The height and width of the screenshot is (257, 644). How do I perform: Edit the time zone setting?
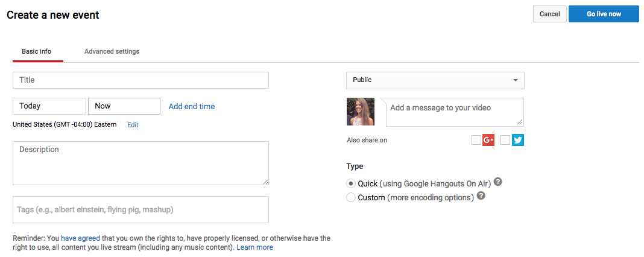pos(133,125)
